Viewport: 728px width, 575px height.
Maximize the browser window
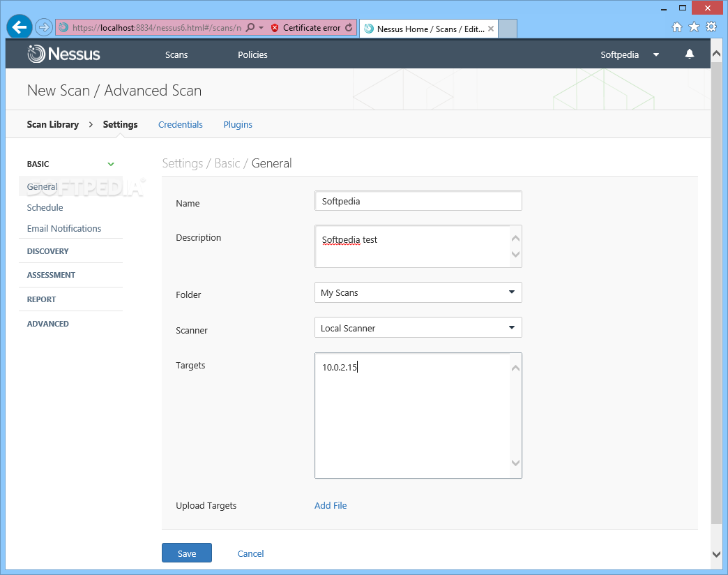(x=683, y=8)
